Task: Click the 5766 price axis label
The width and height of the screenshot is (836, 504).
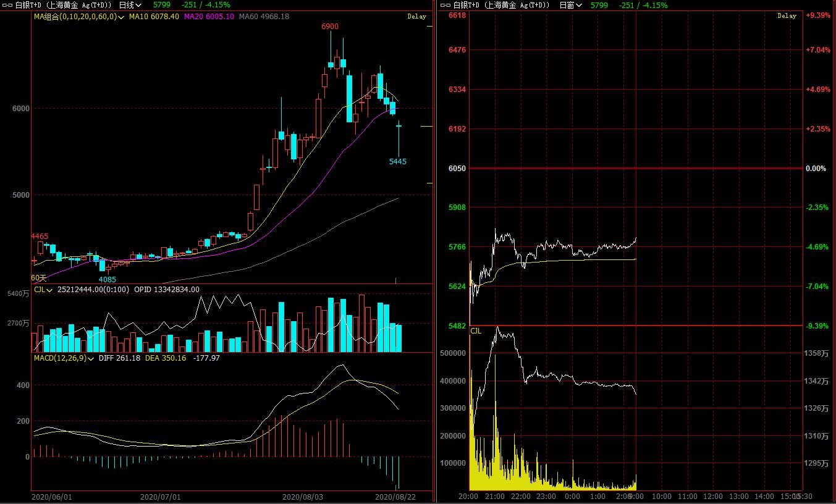Action: coord(457,247)
